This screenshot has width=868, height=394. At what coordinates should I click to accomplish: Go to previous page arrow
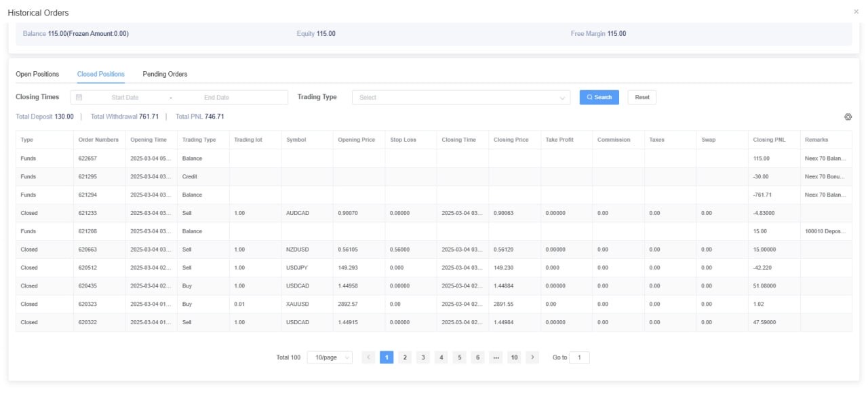tap(369, 357)
